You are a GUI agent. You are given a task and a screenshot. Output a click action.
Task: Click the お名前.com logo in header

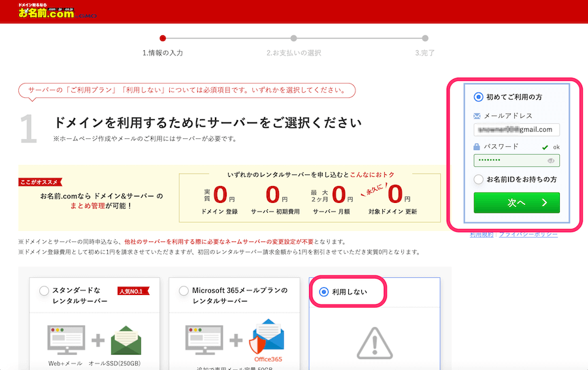pos(46,11)
